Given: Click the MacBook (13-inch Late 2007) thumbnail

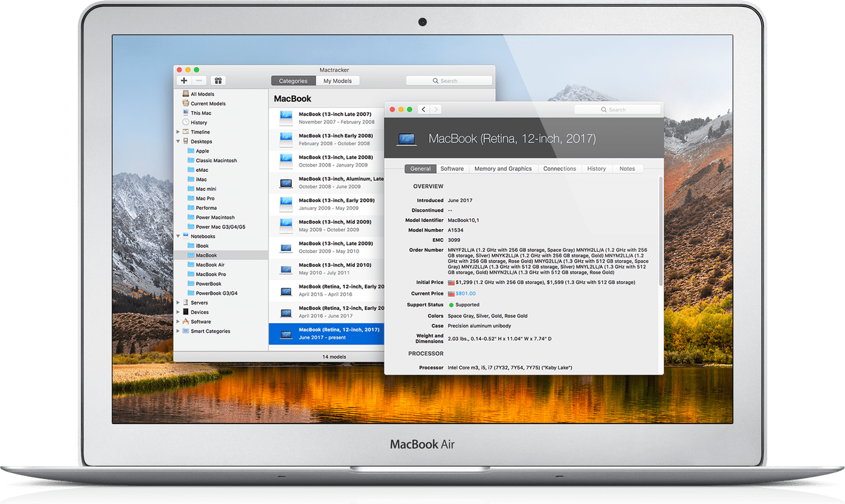Looking at the screenshot, I should tap(286, 118).
